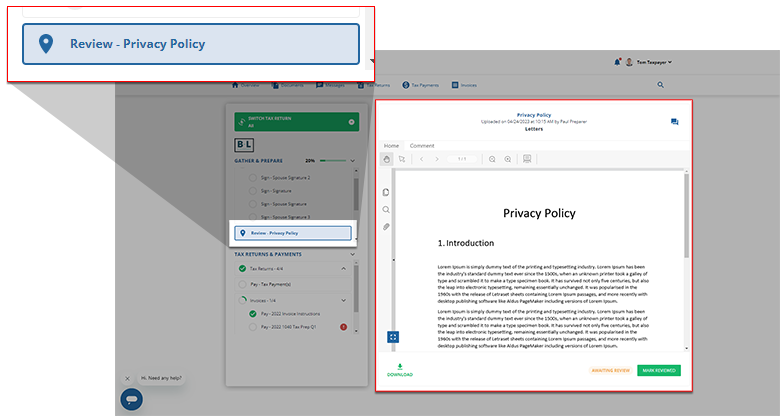Click the pin icon on Review - Privacy Policy
The height and width of the screenshot is (416, 780).
[x=243, y=233]
